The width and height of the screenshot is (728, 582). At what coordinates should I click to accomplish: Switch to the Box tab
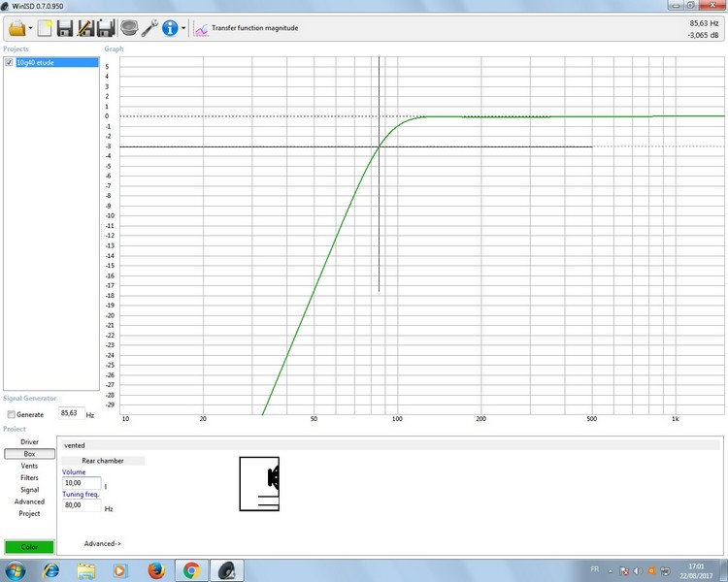[29, 454]
